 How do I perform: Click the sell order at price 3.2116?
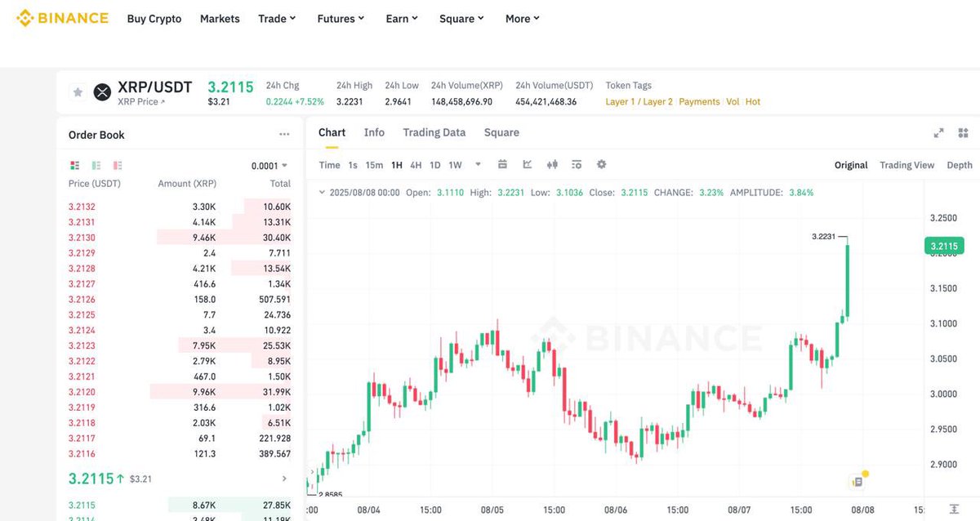coord(180,454)
